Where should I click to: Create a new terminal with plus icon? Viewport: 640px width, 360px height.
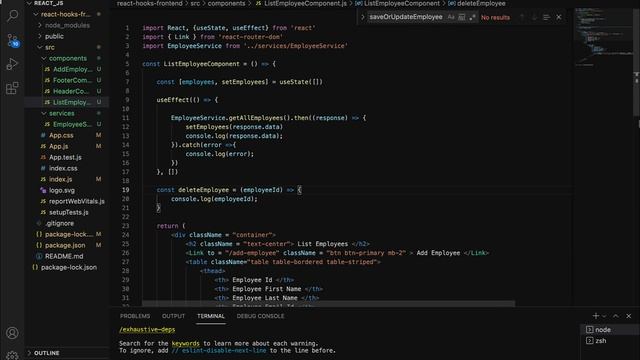[596, 316]
